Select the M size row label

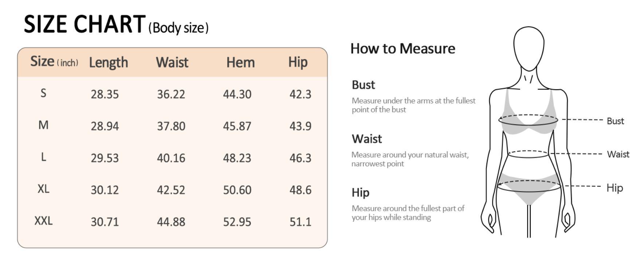(43, 125)
